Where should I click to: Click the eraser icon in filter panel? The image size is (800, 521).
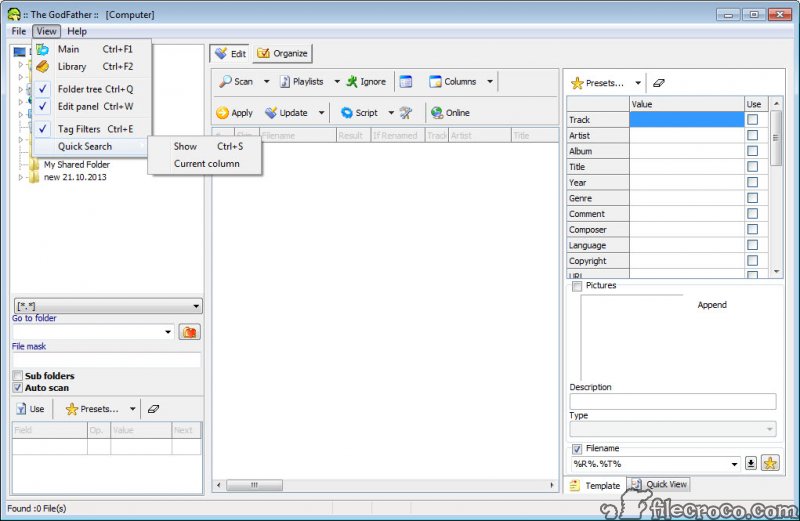tap(153, 409)
